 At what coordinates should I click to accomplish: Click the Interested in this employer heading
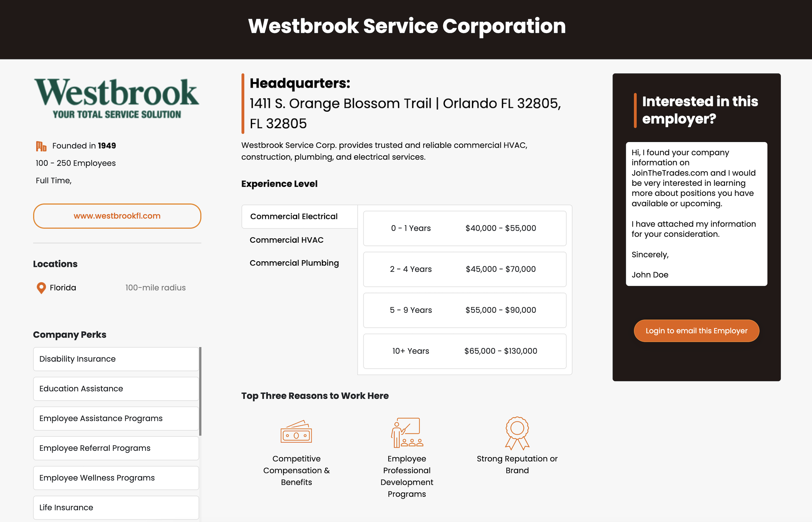[x=700, y=110]
